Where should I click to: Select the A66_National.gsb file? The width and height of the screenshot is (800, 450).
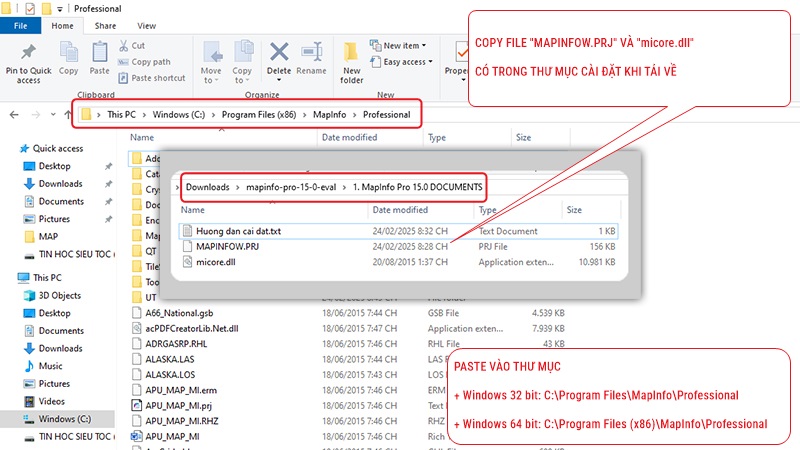point(179,313)
